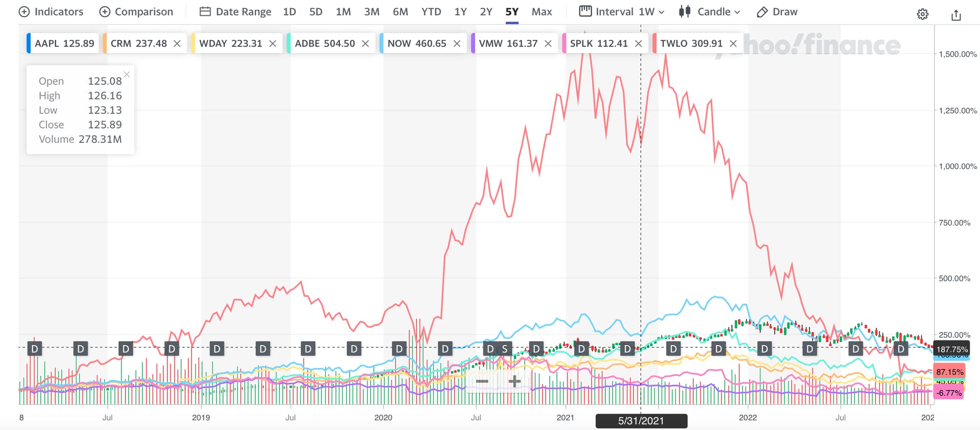Select the 2Y range

pyautogui.click(x=486, y=12)
